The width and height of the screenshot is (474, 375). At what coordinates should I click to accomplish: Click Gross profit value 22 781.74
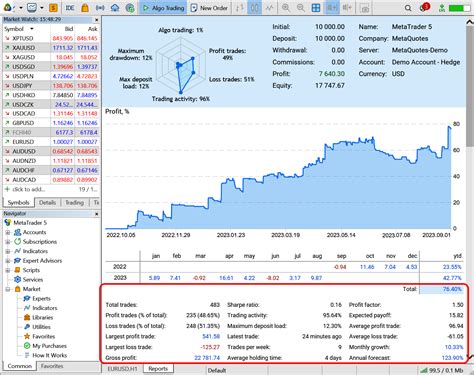pyautogui.click(x=207, y=358)
